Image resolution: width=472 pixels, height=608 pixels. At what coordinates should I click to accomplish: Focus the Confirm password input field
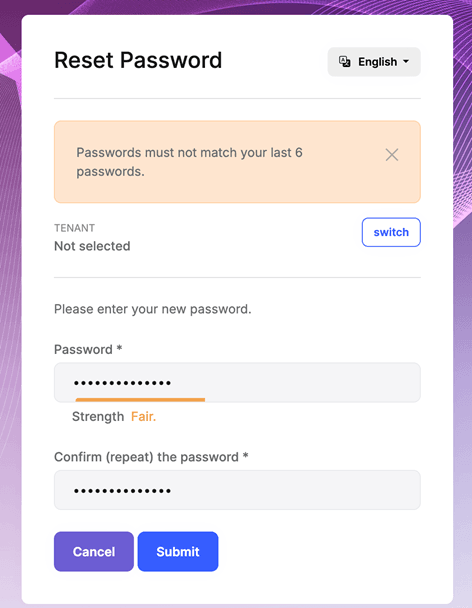(x=237, y=490)
